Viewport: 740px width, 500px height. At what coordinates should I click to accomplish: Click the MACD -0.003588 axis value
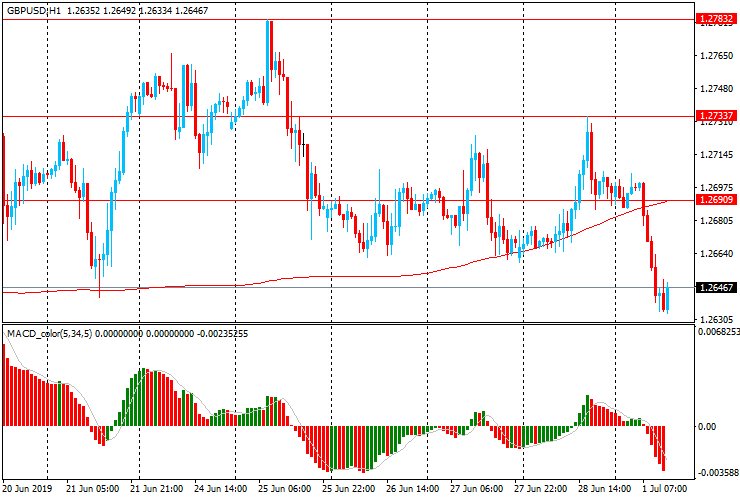[718, 473]
